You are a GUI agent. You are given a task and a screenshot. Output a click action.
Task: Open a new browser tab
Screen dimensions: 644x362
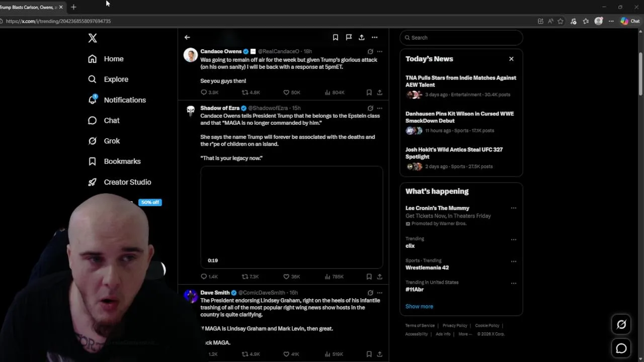pyautogui.click(x=73, y=7)
